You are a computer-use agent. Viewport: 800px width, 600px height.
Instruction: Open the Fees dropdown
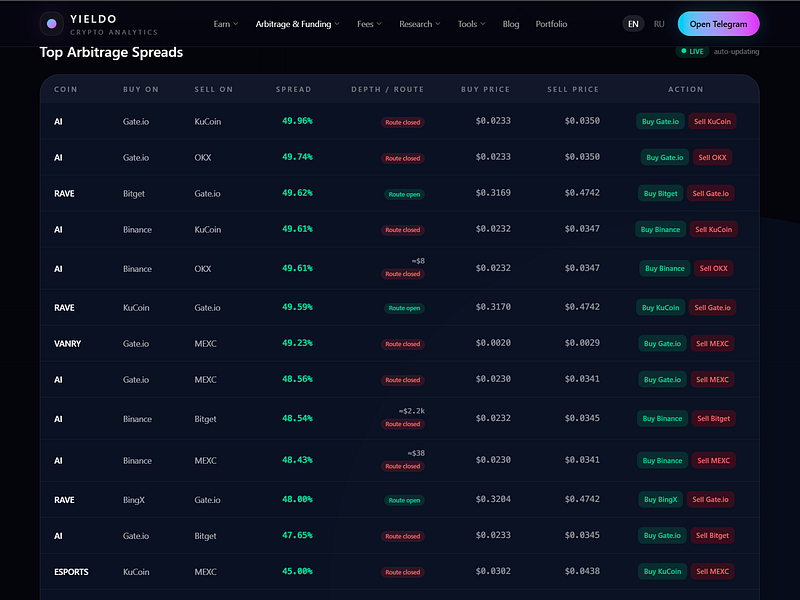(x=369, y=24)
